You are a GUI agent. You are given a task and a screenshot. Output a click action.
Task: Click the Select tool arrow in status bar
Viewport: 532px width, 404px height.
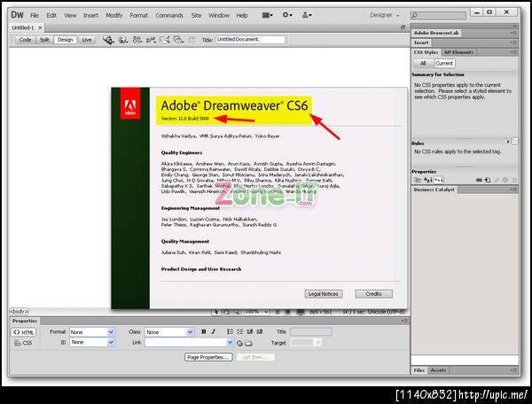[x=215, y=312]
